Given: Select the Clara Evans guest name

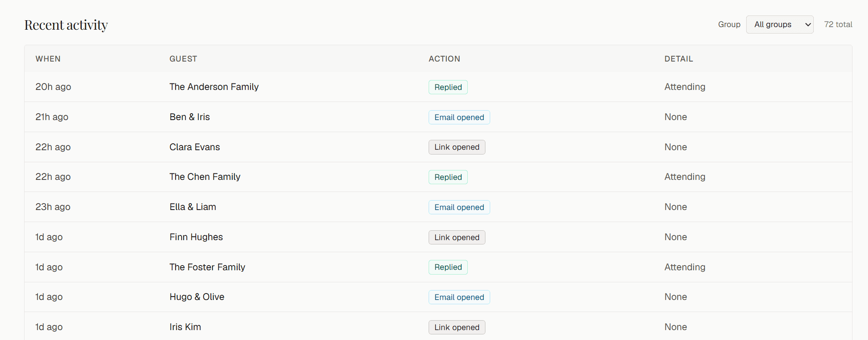Looking at the screenshot, I should (x=195, y=147).
